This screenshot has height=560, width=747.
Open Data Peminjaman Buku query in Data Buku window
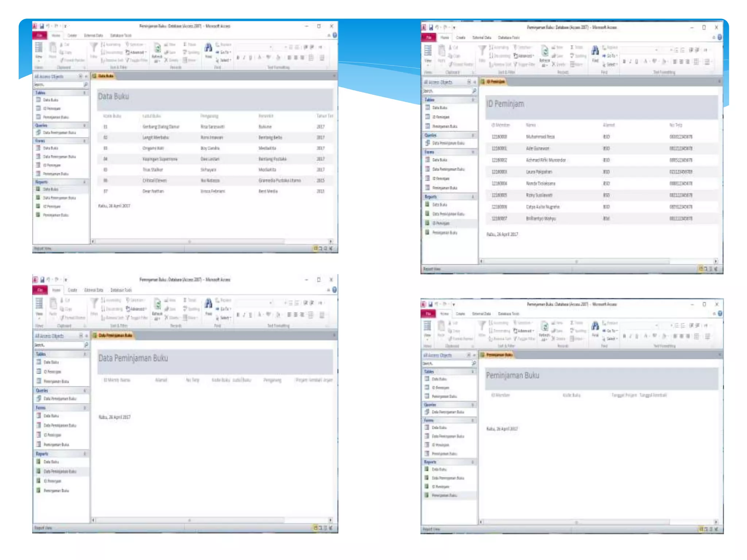pos(58,133)
